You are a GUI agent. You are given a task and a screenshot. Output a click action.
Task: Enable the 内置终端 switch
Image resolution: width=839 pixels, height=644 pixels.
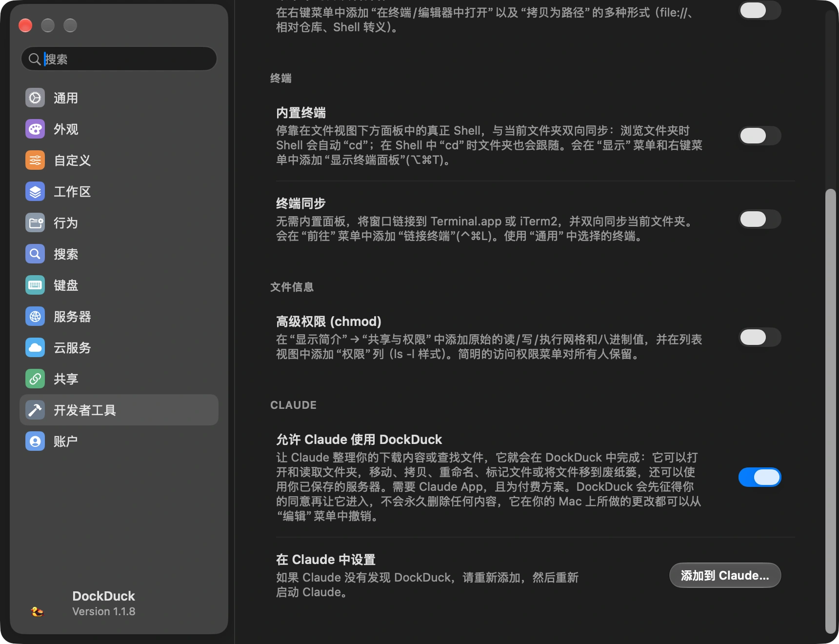point(759,136)
